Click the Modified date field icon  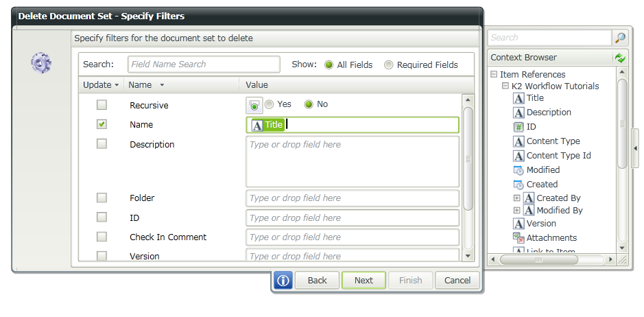tap(518, 170)
